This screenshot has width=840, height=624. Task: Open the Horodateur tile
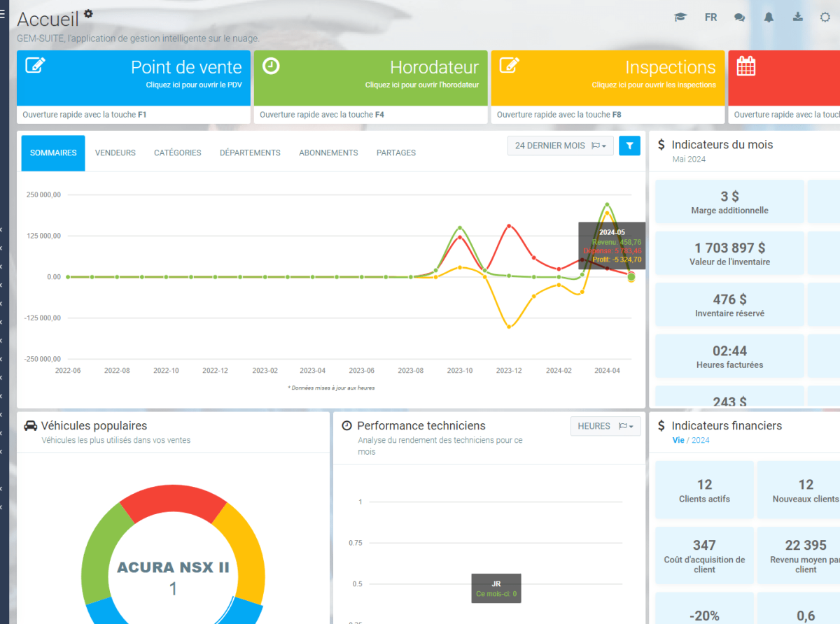[371, 78]
